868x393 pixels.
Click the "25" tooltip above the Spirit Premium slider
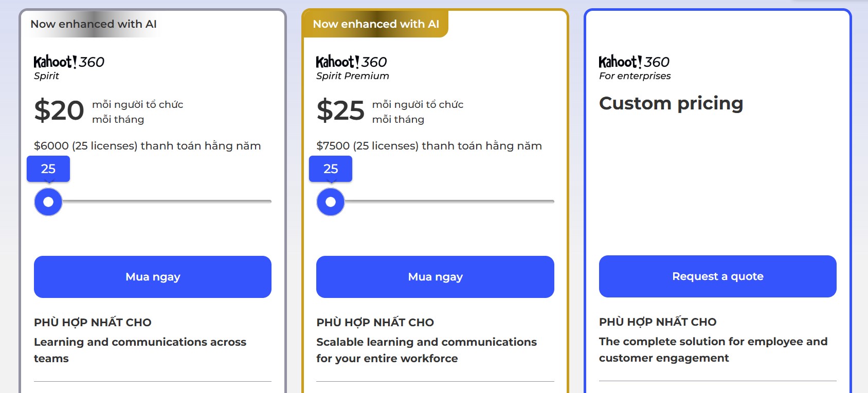coord(331,169)
